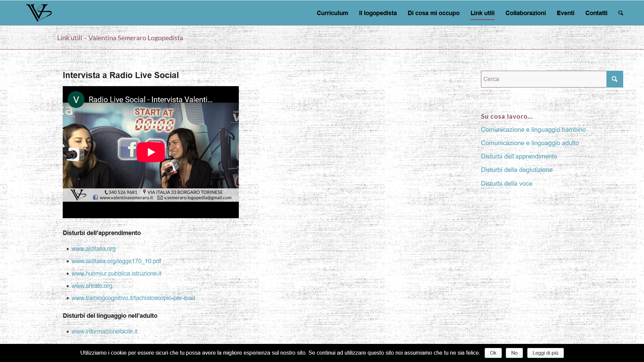
Task: Open www.areato.org link
Action: coord(92,286)
